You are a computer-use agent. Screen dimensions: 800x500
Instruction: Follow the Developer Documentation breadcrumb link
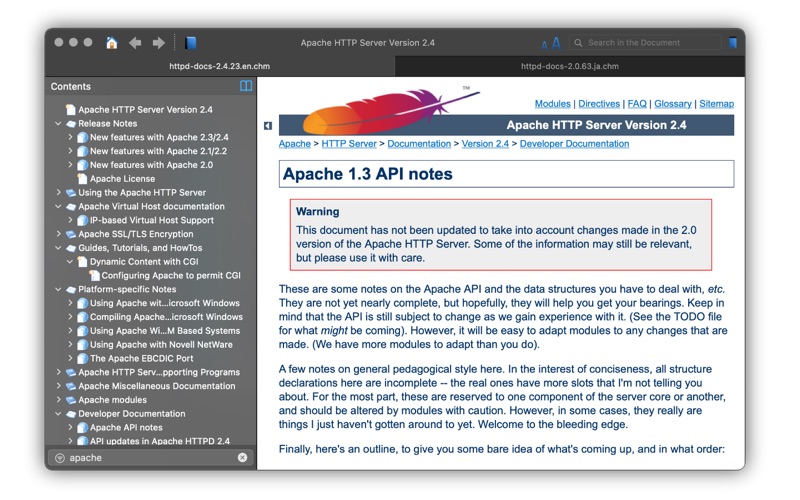coord(574,144)
